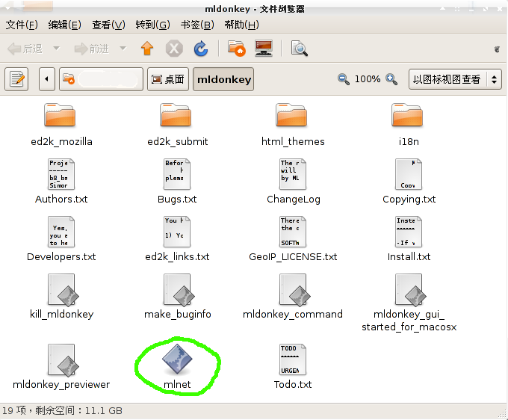This screenshot has height=420, width=508.
Task: Select the GeoIP_LICENSE.txt file
Action: [293, 239]
